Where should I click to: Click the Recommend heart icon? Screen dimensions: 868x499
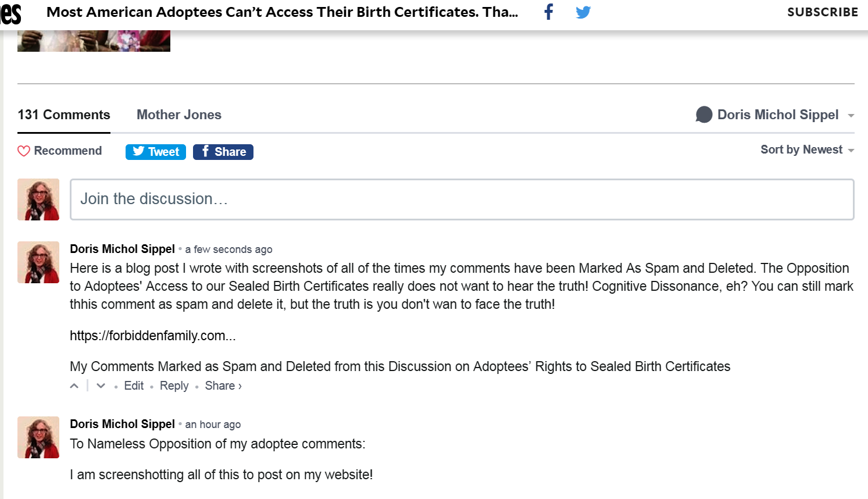pos(23,151)
